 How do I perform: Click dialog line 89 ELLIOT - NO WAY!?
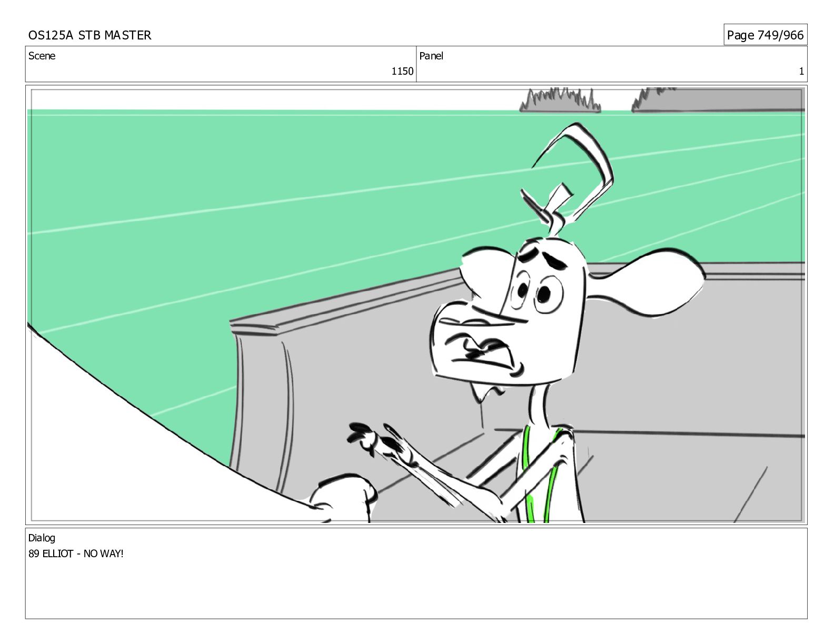point(76,554)
